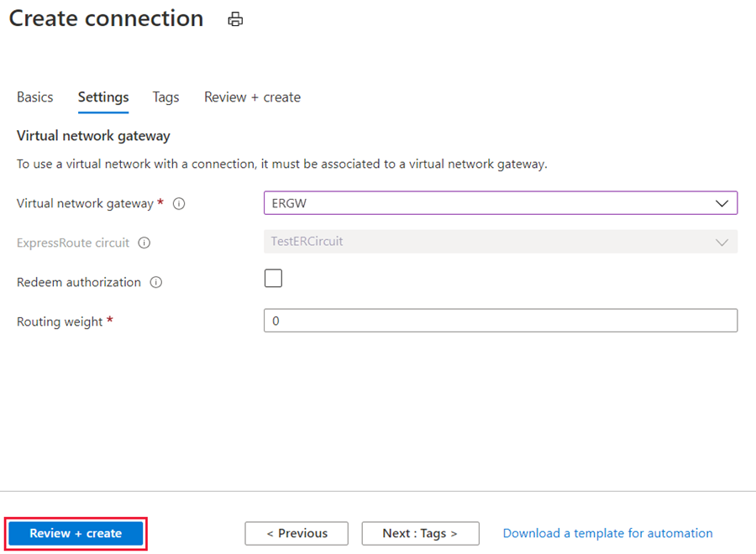Open the Tags tab
This screenshot has height=554, width=756.
pyautogui.click(x=165, y=97)
